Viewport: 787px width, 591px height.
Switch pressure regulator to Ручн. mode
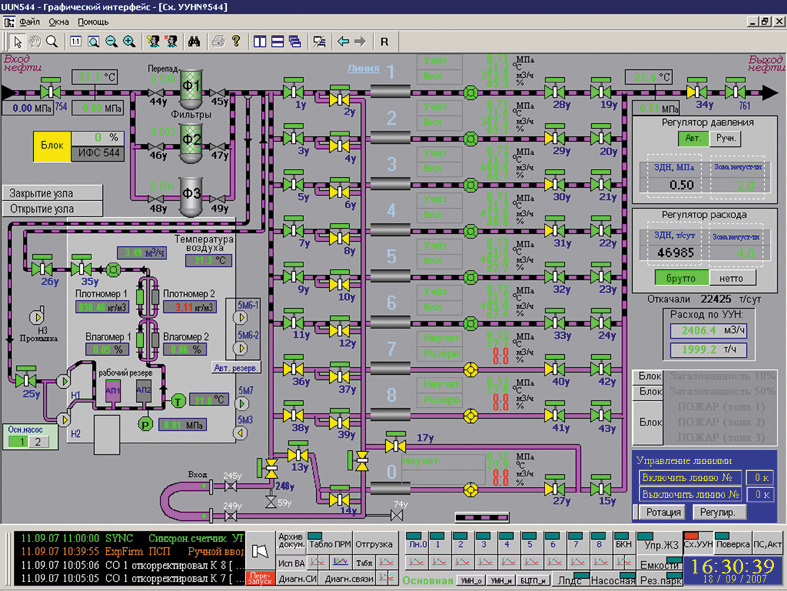pyautogui.click(x=726, y=138)
